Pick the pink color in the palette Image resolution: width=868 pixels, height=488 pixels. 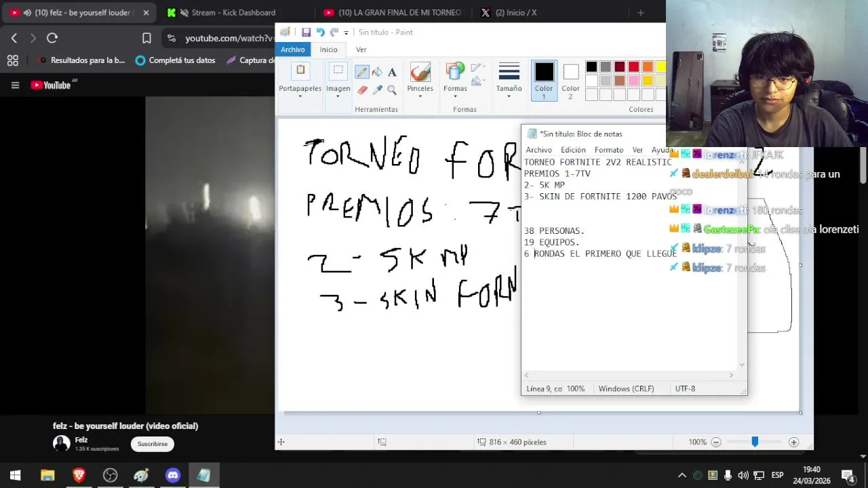(x=633, y=81)
